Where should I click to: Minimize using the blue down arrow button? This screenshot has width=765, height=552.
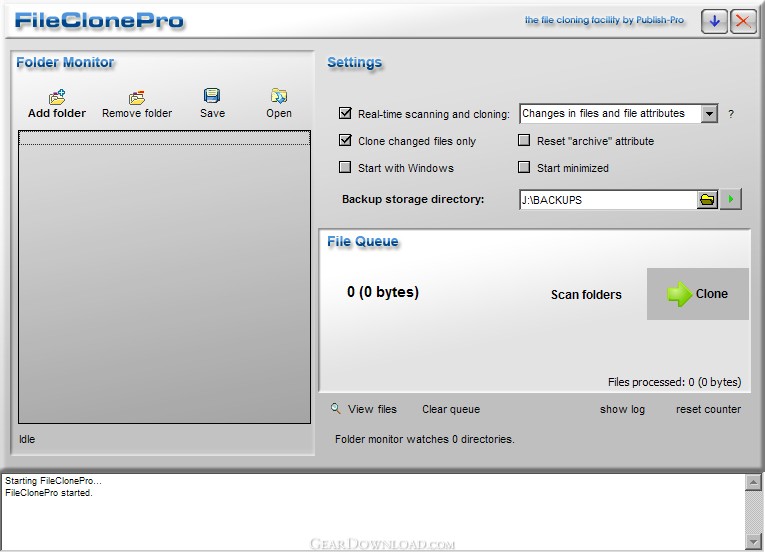[x=714, y=21]
